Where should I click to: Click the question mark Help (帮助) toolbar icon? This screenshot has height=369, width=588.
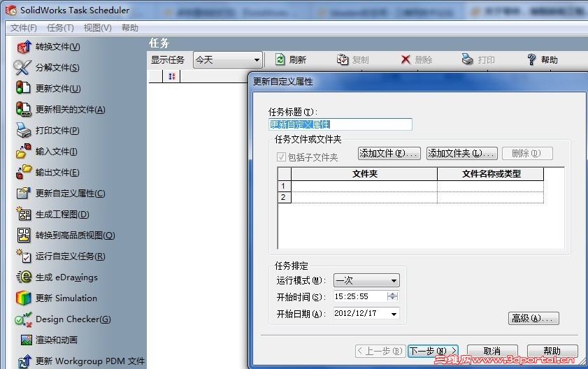tap(531, 59)
